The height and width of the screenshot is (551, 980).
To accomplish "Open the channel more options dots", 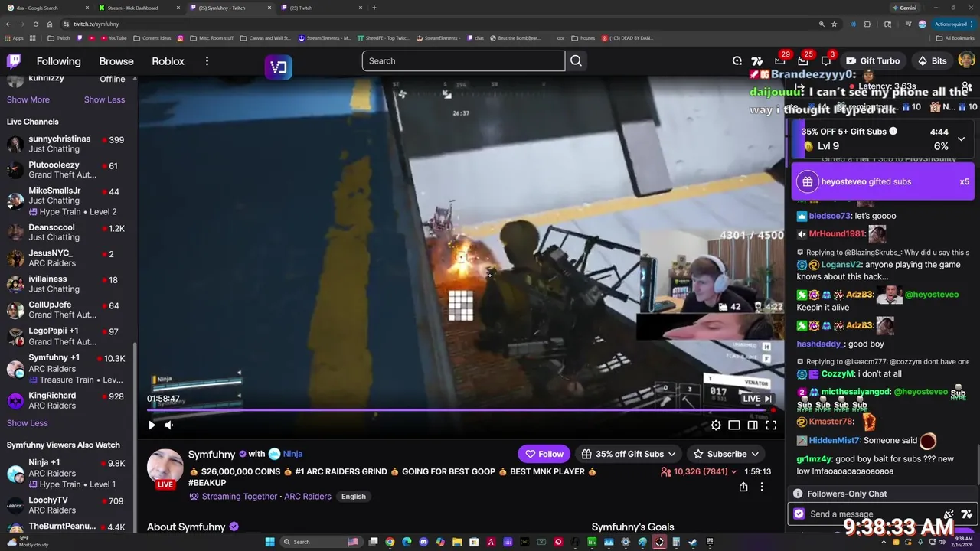I will pos(762,487).
